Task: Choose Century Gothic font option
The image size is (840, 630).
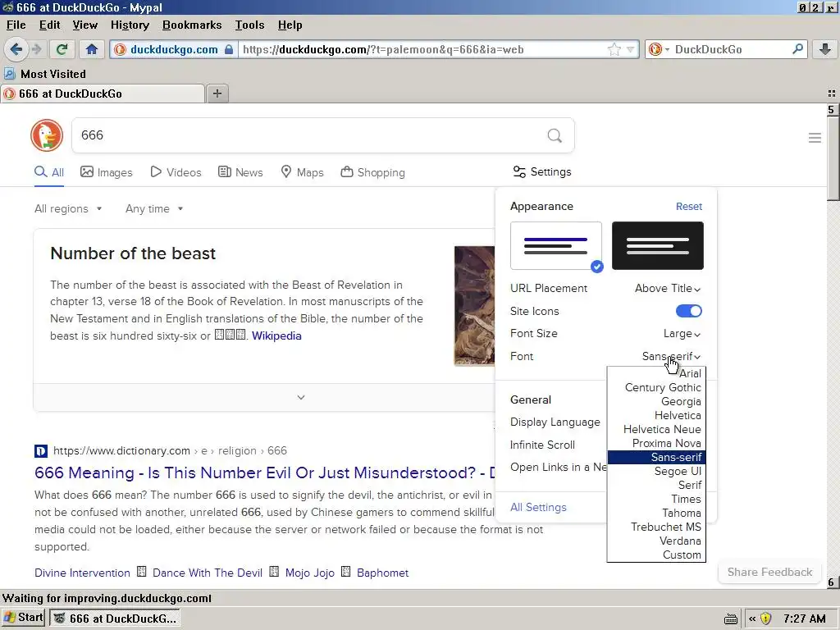Action: point(656,387)
